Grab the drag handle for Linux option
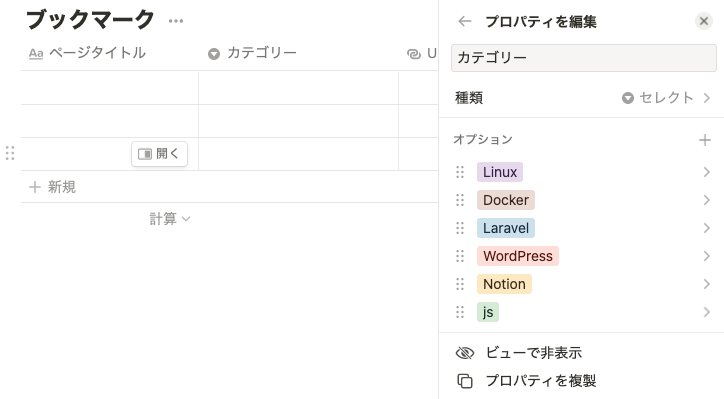 click(x=460, y=172)
